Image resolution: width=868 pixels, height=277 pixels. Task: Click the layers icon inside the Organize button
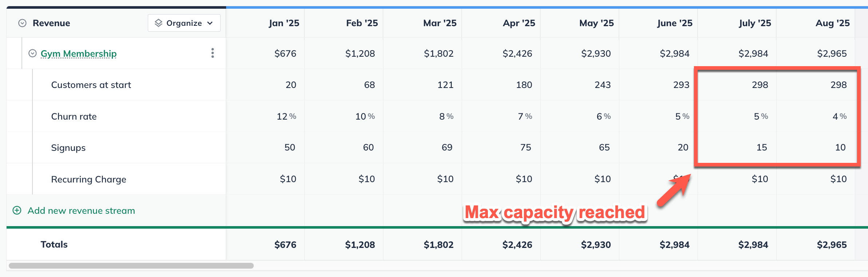tap(158, 23)
